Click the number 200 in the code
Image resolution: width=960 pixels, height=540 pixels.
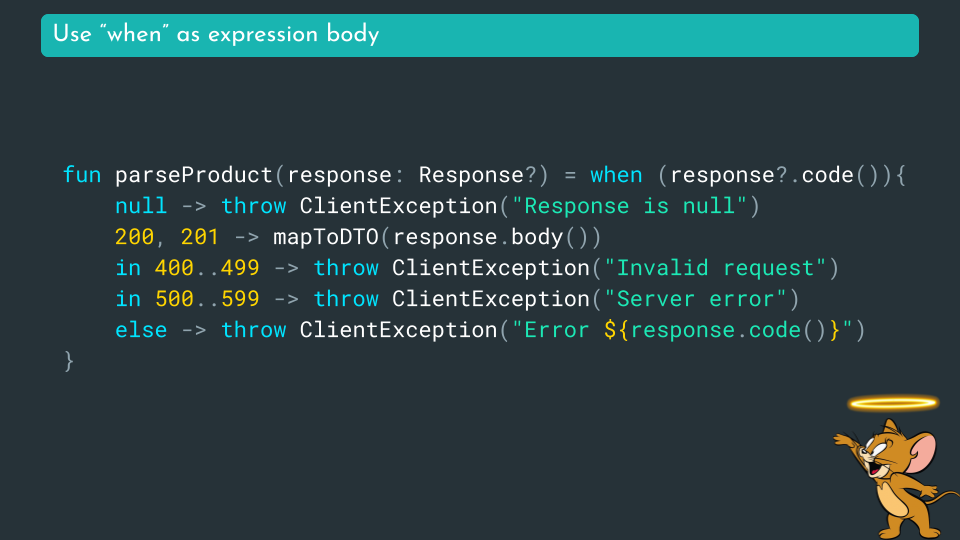tap(134, 237)
